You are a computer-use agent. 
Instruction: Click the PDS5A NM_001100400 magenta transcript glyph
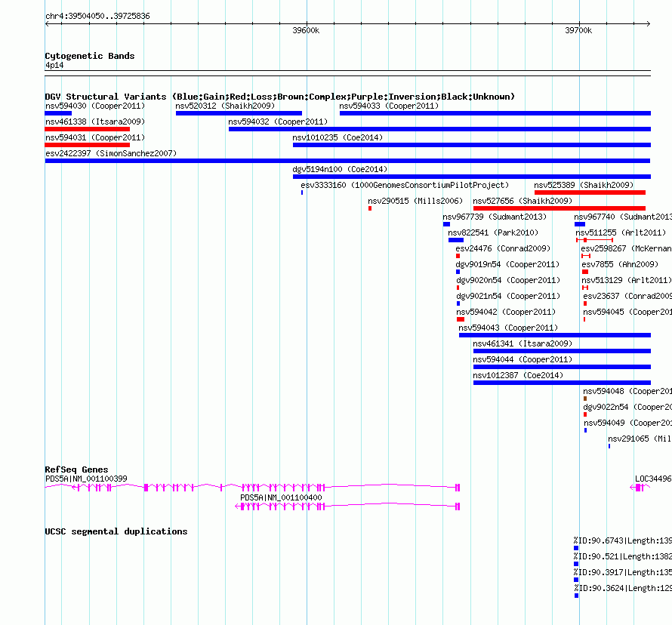pyautogui.click(x=347, y=506)
